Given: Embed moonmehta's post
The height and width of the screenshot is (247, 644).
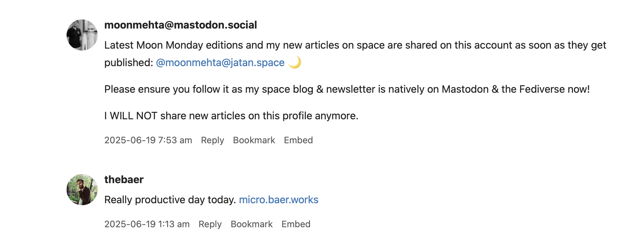Looking at the screenshot, I should click(298, 140).
